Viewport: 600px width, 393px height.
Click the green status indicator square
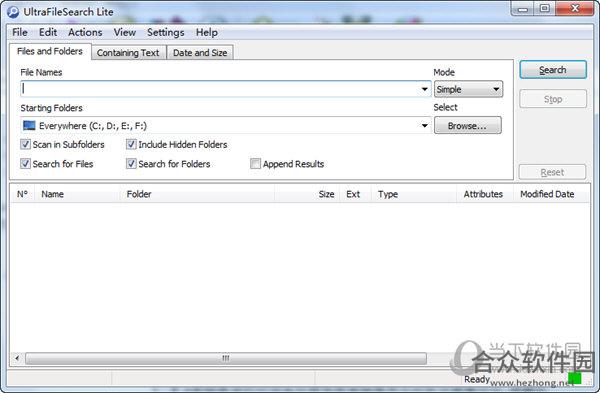[x=574, y=378]
